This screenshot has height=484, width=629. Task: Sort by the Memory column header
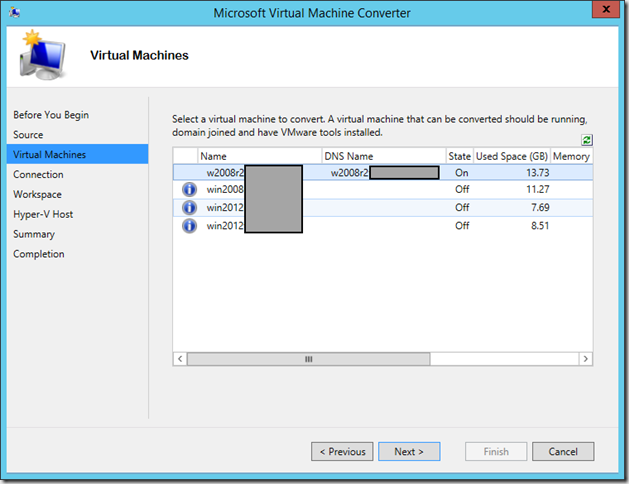[571, 156]
